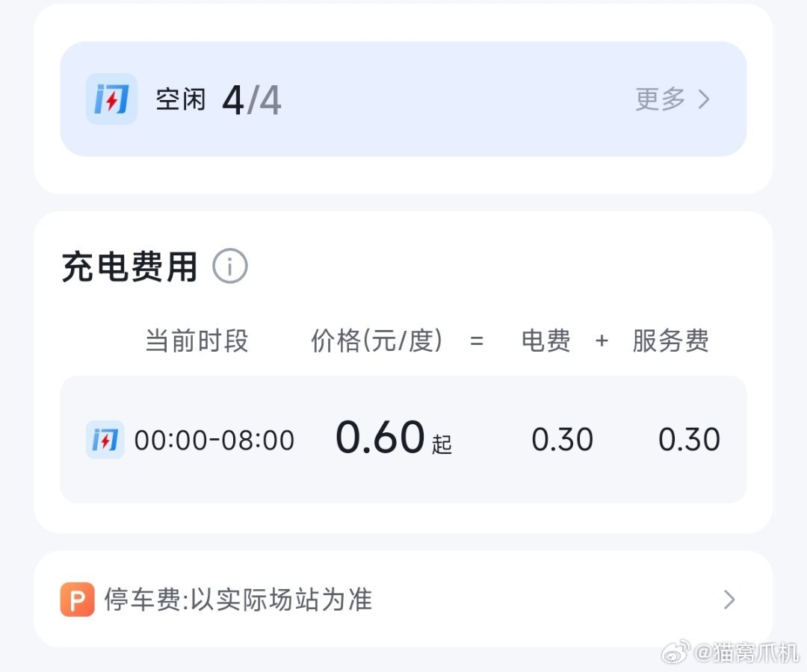The image size is (807, 672).
Task: Click the 空闲 4/4 availability card
Action: tap(299, 99)
